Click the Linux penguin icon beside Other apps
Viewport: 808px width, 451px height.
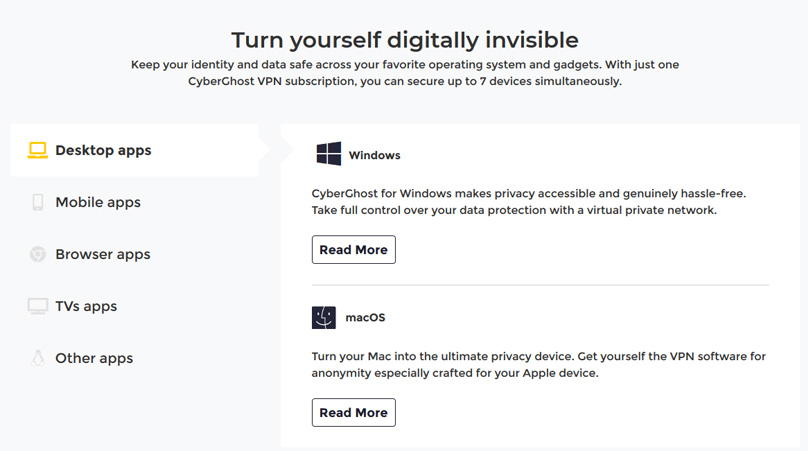click(38, 358)
